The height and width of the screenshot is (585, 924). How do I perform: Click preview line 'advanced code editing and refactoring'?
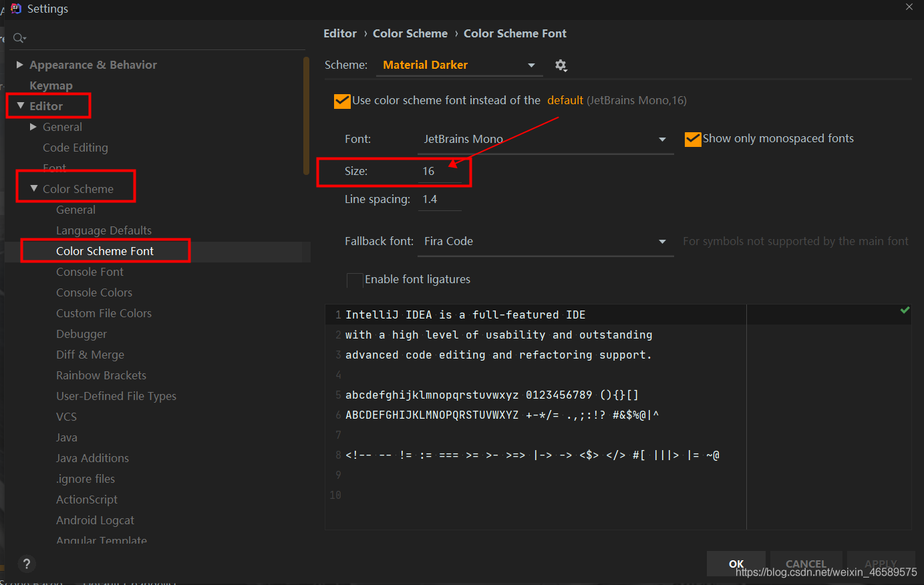coord(498,355)
